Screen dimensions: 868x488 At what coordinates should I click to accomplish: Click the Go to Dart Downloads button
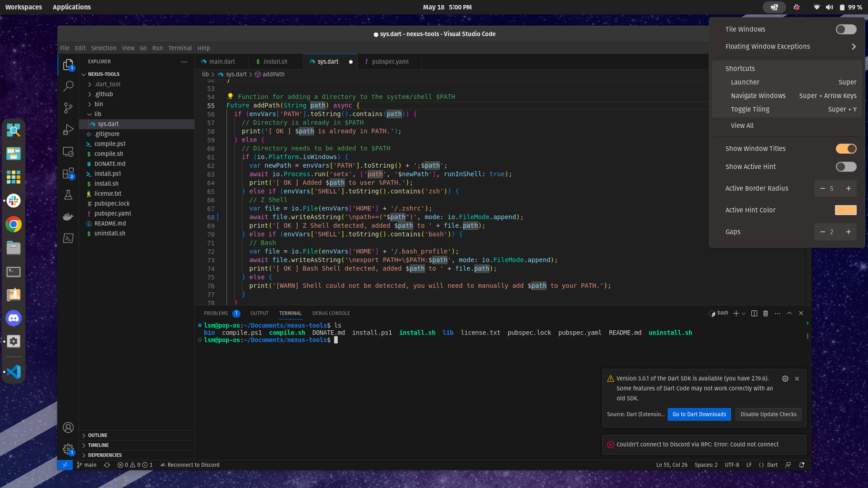(699, 414)
